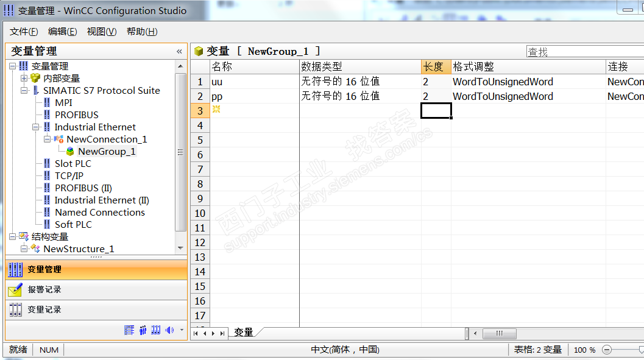The image size is (644, 360).
Task: Open the 变量记录 tag logging editor
Action: (96, 310)
